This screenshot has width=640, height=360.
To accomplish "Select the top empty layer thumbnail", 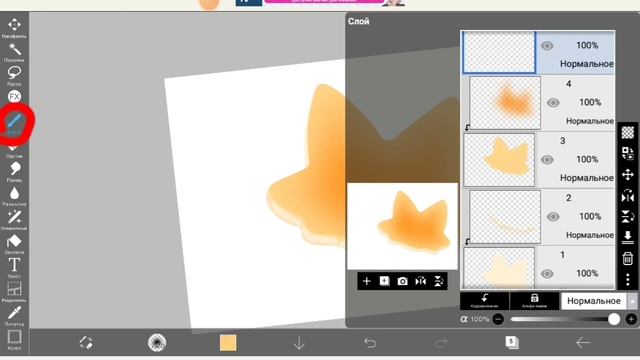I will tap(499, 53).
